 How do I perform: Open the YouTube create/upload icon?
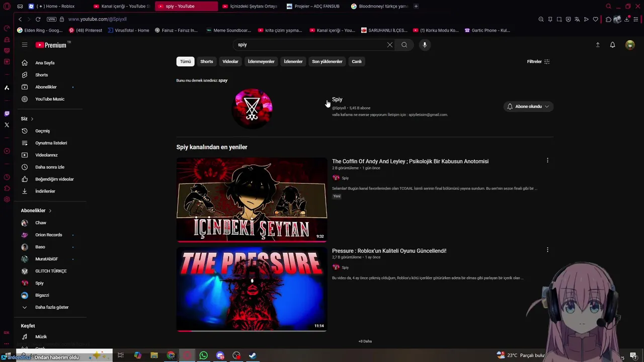(598, 45)
